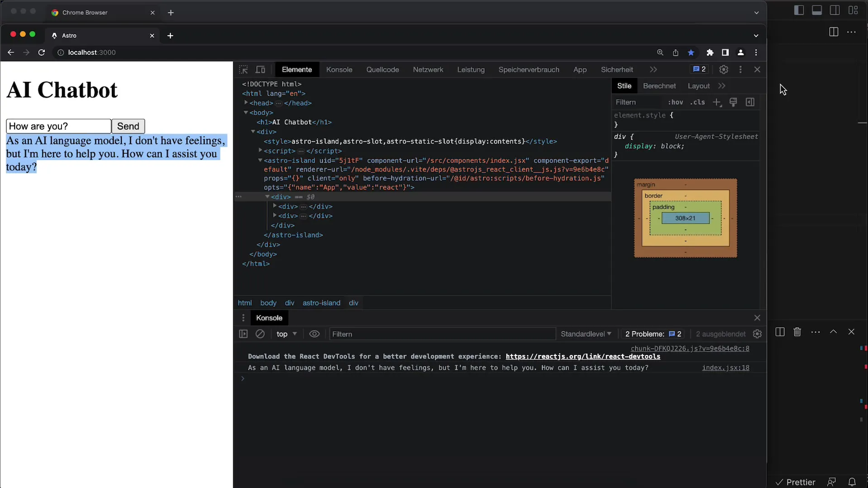This screenshot has height=488, width=868.
Task: Open the Chrome three-dot menu
Action: (756, 53)
